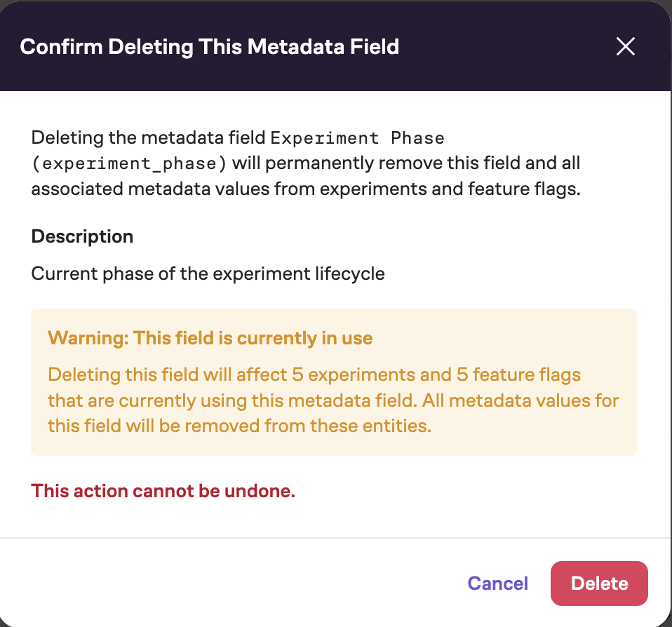This screenshot has width=672, height=627.
Task: Click the '5 feature flags' mention in warning
Action: click(519, 375)
